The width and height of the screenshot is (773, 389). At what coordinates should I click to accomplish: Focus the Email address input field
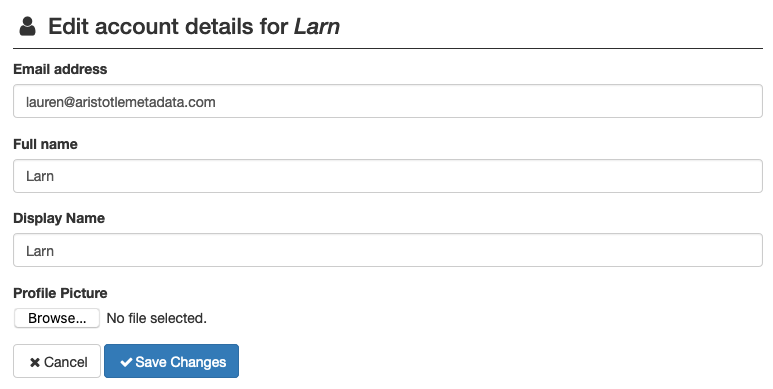[387, 102]
